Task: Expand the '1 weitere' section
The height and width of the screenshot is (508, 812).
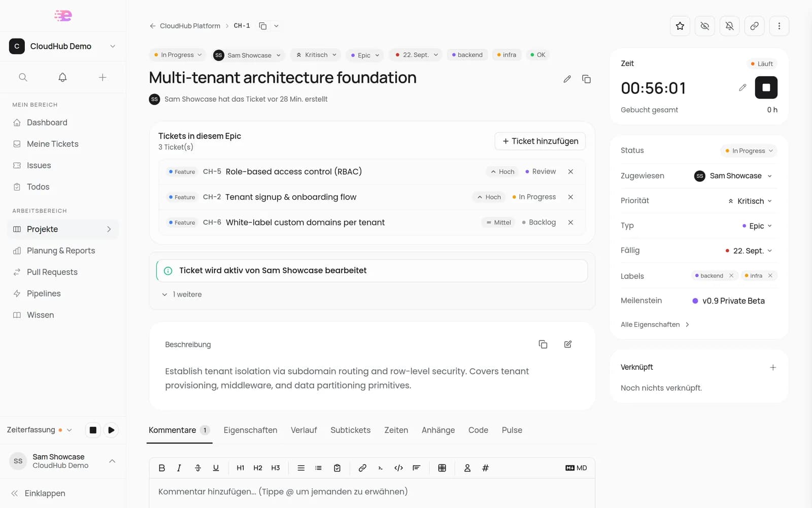Action: pos(182,294)
